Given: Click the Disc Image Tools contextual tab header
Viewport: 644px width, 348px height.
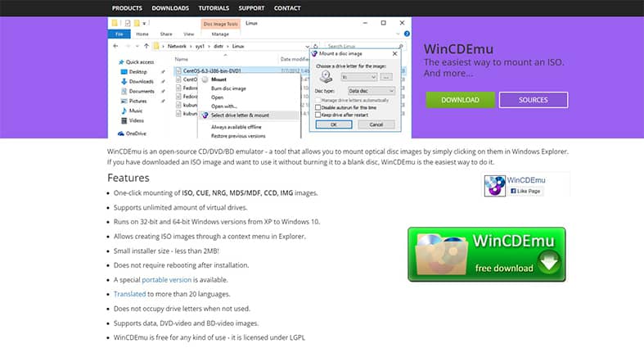Looking at the screenshot, I should point(221,24).
